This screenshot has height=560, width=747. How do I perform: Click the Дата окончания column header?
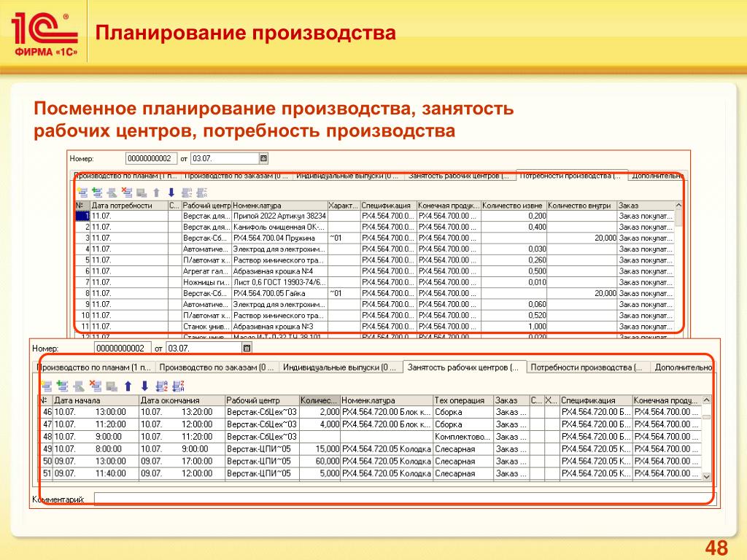point(182,400)
